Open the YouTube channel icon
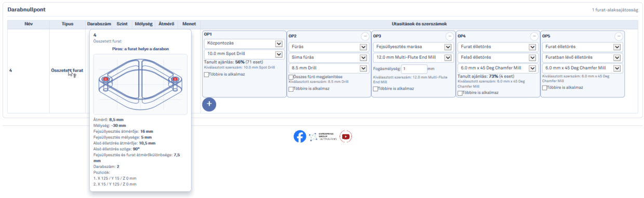 point(346,136)
